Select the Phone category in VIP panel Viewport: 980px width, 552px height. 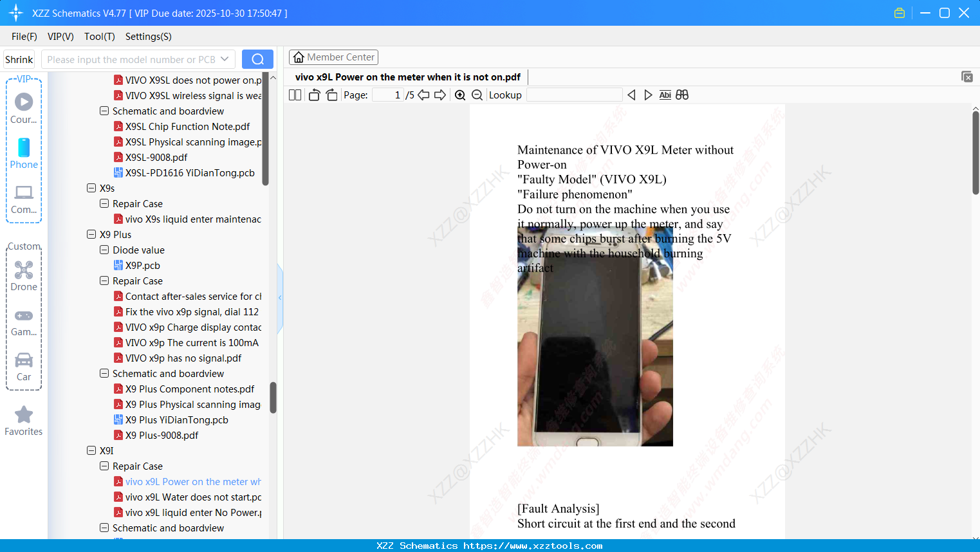tap(24, 154)
